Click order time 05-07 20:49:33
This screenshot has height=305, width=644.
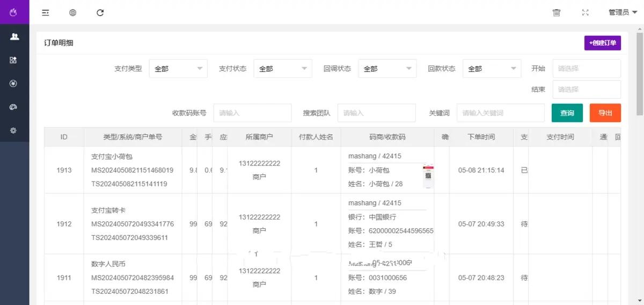tap(481, 224)
